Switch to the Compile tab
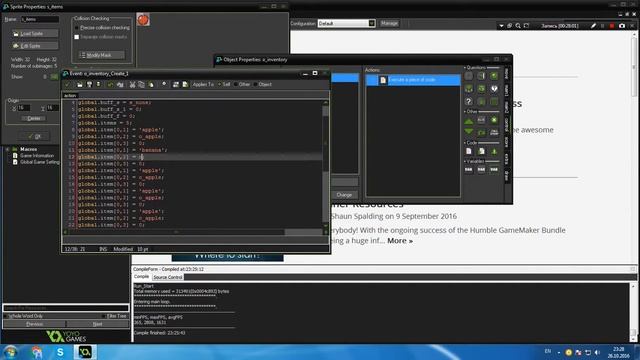The image size is (640, 360). 141,277
